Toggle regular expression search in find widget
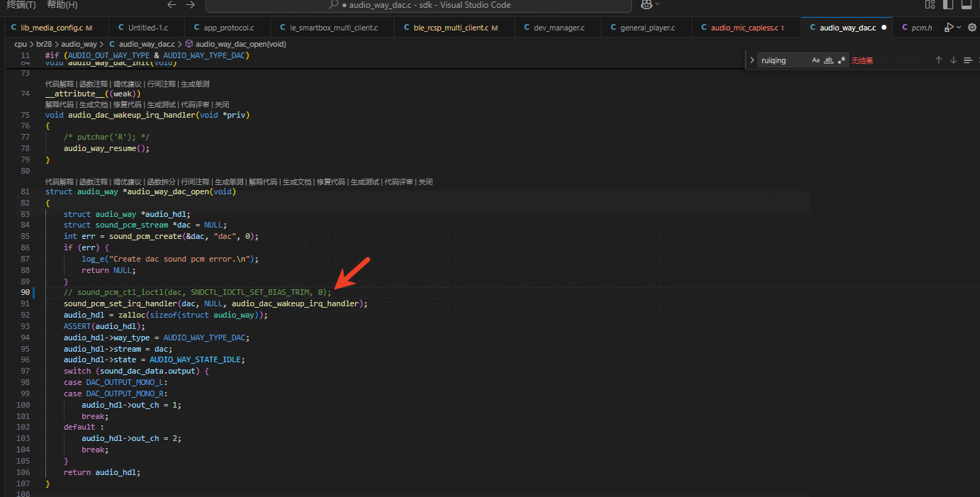The width and height of the screenshot is (980, 497). tap(841, 60)
